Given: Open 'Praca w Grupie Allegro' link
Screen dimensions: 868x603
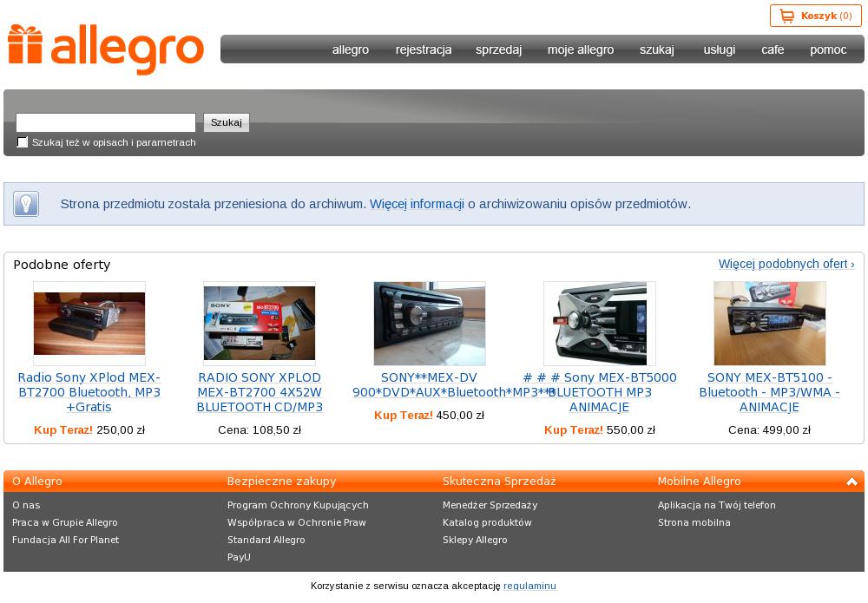Looking at the screenshot, I should click(x=65, y=522).
